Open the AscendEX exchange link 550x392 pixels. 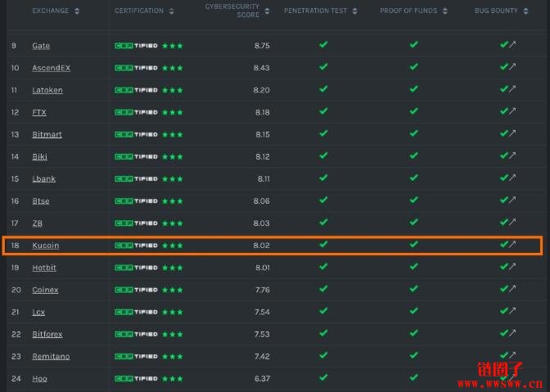pos(52,68)
